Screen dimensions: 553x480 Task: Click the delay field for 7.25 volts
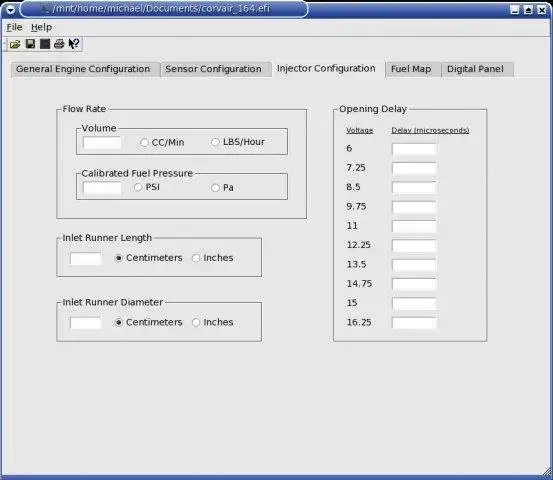(414, 168)
